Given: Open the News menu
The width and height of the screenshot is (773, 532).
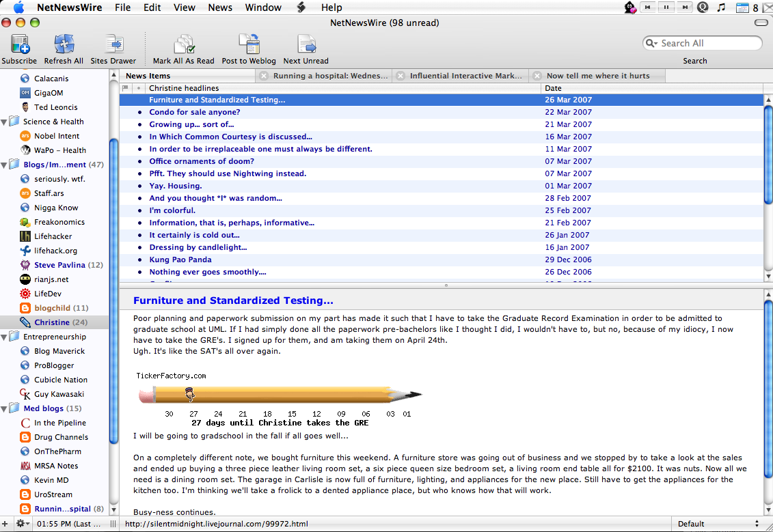Looking at the screenshot, I should pos(220,8).
